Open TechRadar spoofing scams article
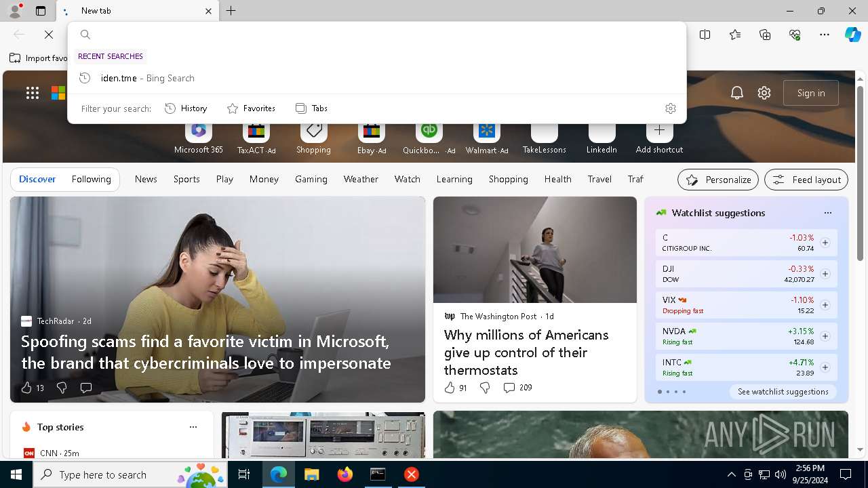 (x=206, y=352)
